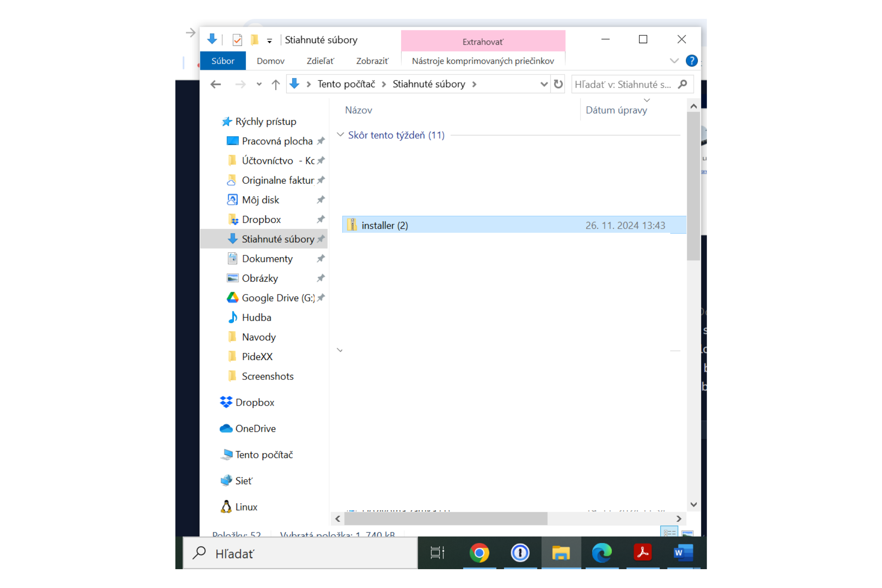882x588 pixels.
Task: Open Dokumenty in sidebar
Action: (x=267, y=259)
